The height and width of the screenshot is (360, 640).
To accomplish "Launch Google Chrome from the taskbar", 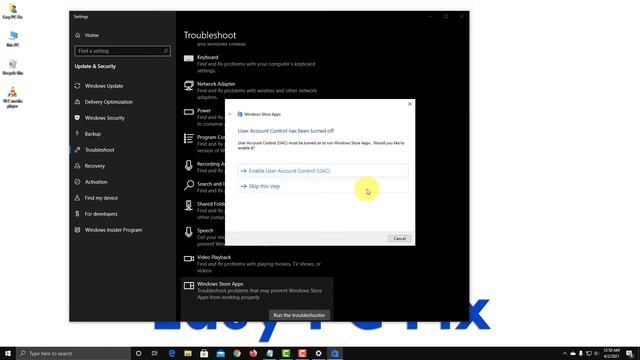I will coord(237,353).
